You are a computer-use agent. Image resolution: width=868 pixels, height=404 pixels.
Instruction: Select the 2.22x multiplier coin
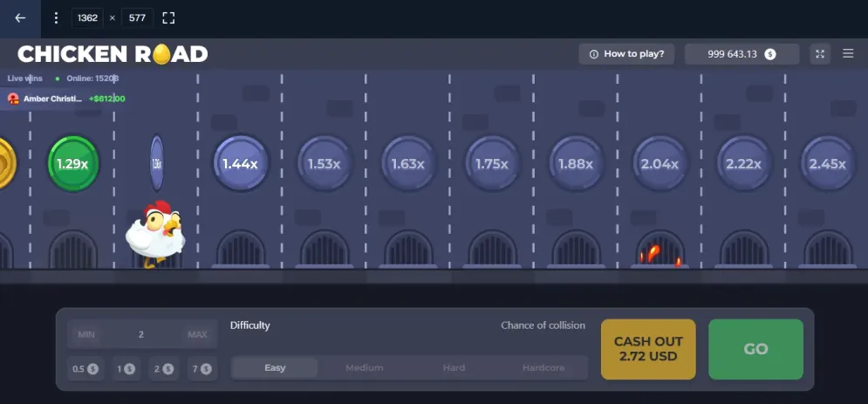(x=744, y=164)
